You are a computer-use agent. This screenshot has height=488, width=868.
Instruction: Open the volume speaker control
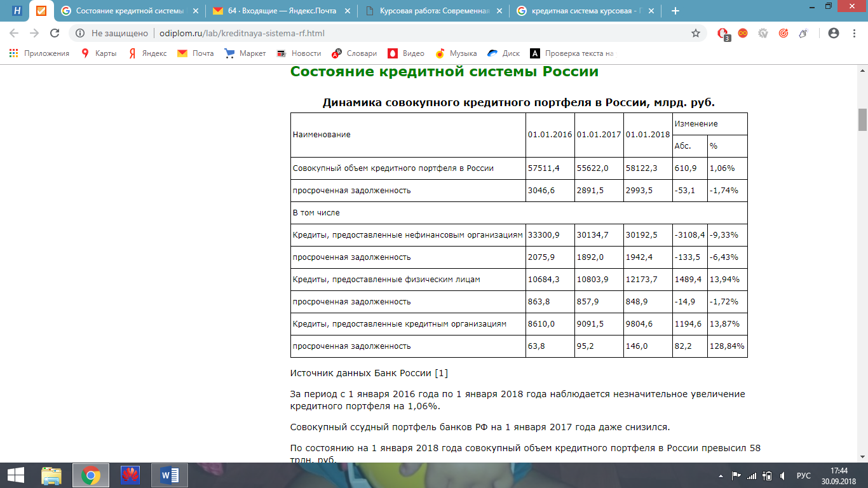[783, 475]
